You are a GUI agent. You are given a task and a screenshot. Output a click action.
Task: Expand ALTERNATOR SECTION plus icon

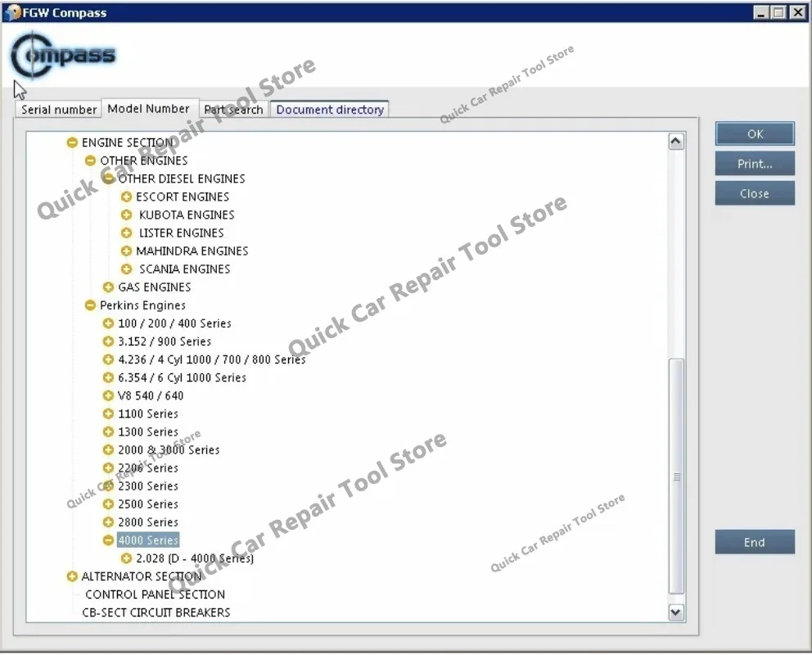click(72, 577)
